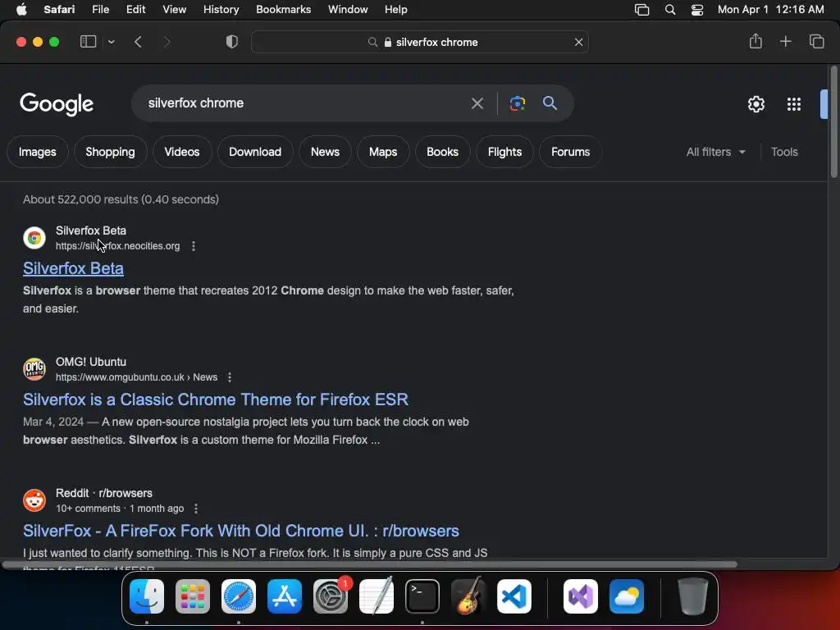The height and width of the screenshot is (630, 840).
Task: Switch to Shopping results
Action: 111,152
